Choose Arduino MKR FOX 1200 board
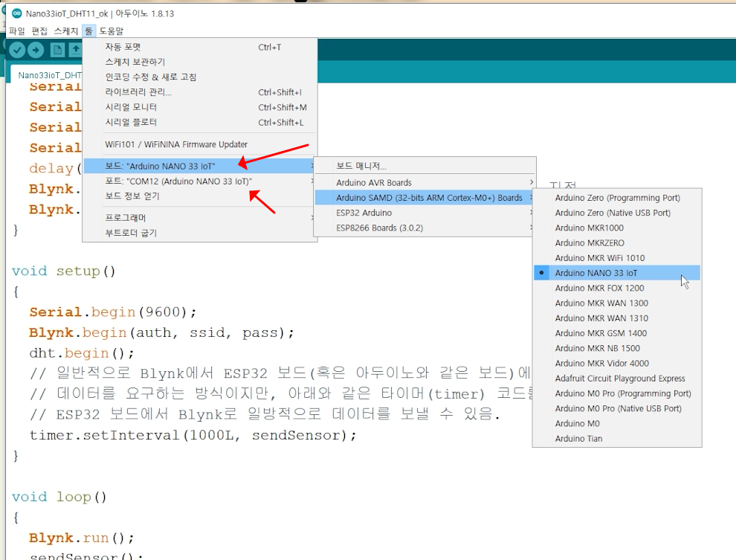The height and width of the screenshot is (560, 736). point(617,288)
